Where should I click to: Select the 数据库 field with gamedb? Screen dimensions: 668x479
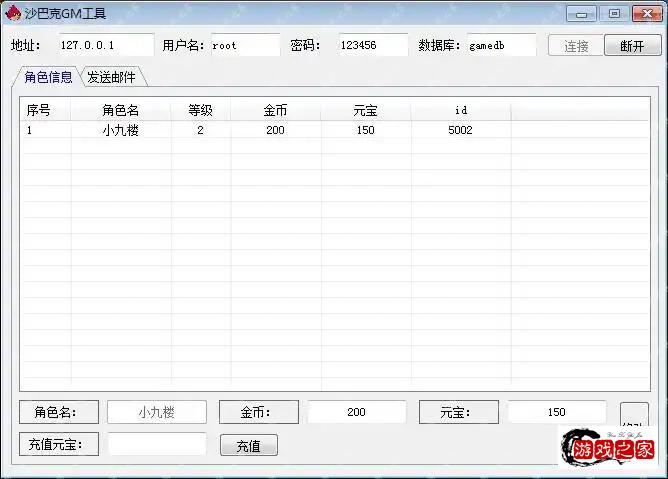click(x=501, y=45)
